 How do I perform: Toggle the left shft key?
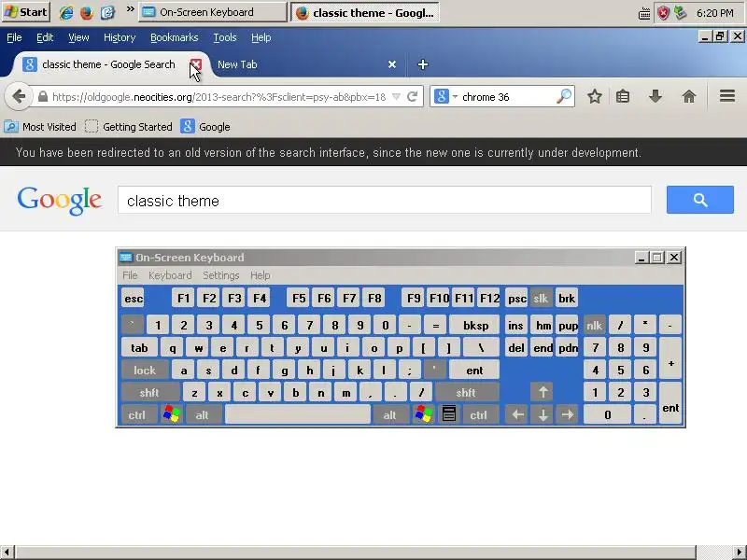[149, 392]
